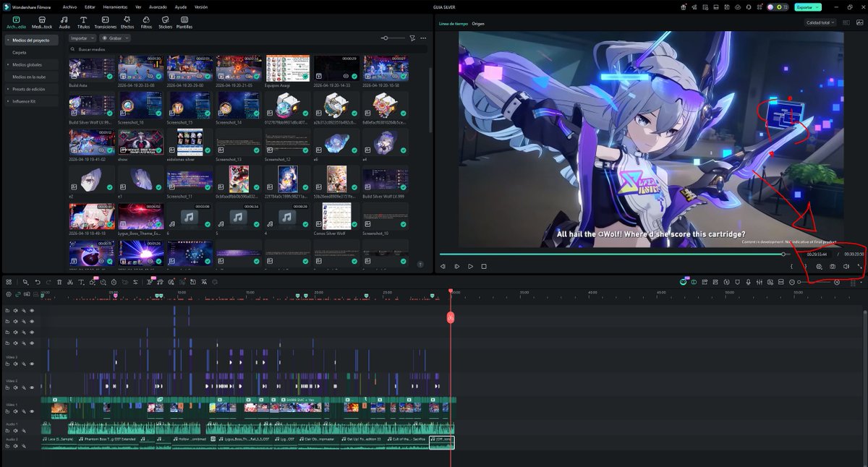Open the Grabar dropdown
Viewport: 868px width, 467px height.
pyautogui.click(x=116, y=38)
